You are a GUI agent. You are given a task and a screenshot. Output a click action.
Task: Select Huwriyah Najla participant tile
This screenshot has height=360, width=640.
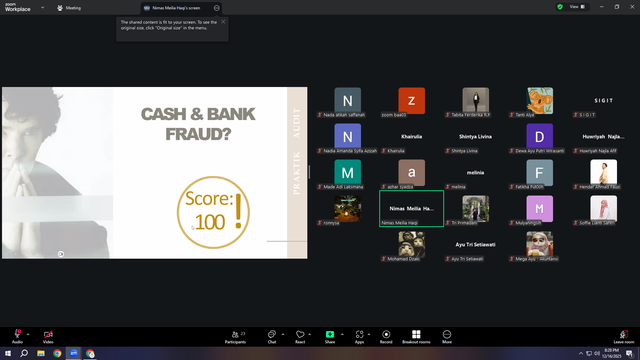click(x=604, y=138)
